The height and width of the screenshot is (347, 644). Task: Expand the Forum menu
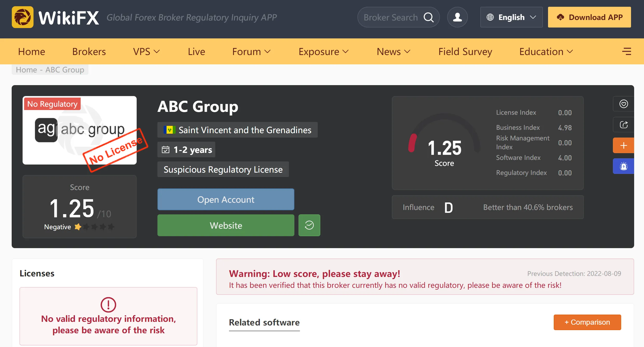251,51
